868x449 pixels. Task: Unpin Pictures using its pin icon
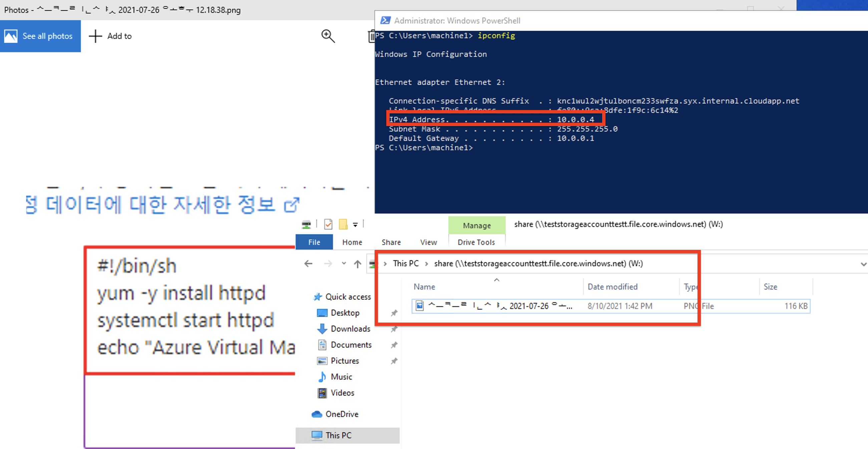394,361
